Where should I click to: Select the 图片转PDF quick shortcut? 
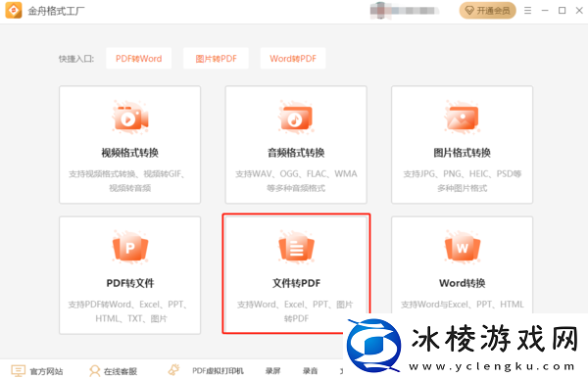[216, 59]
